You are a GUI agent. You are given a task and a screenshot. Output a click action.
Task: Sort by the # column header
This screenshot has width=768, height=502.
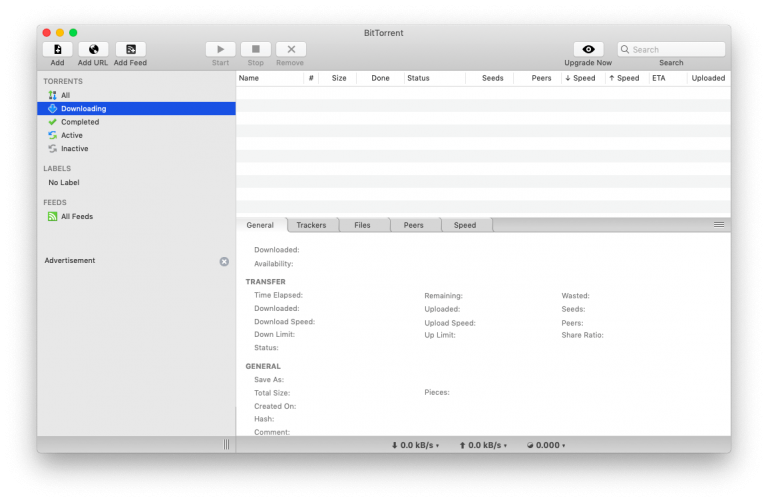(x=311, y=78)
